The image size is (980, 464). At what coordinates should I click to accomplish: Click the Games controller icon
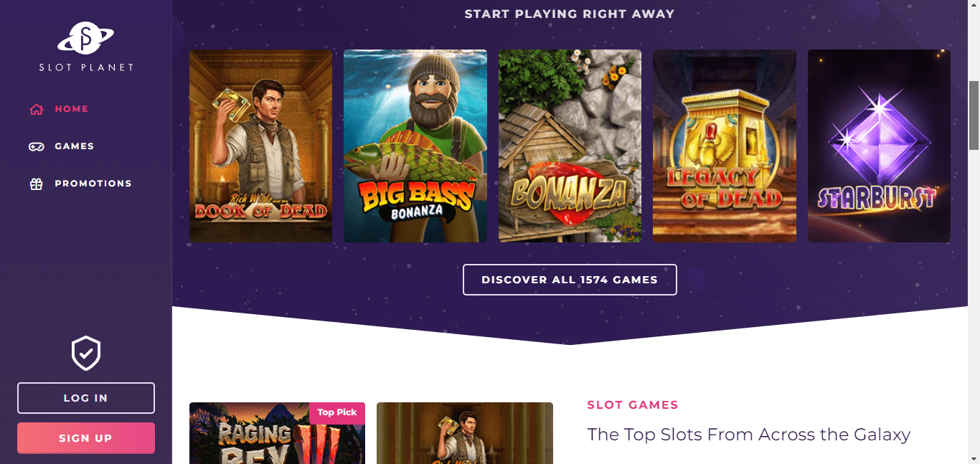[x=37, y=146]
